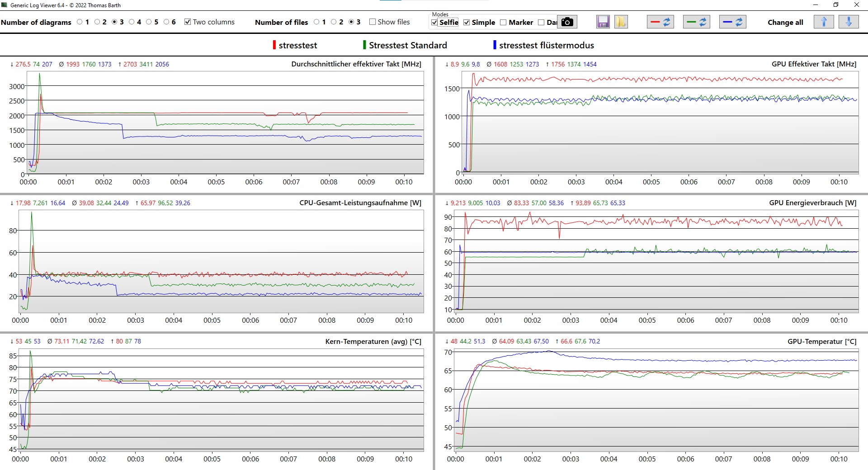Disable the Simple mode checkbox
This screenshot has width=868, height=470.
467,23
